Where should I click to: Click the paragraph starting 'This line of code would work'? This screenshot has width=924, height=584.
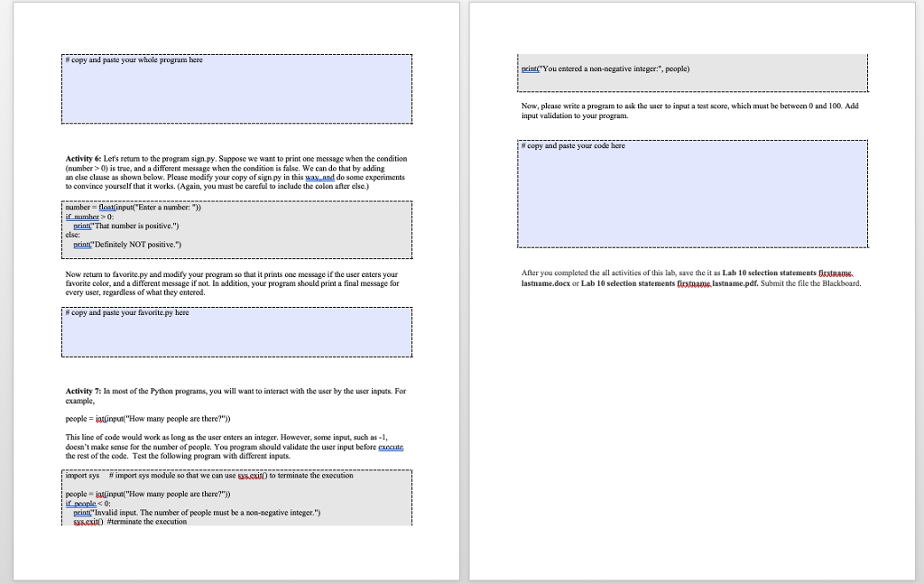tap(235, 447)
